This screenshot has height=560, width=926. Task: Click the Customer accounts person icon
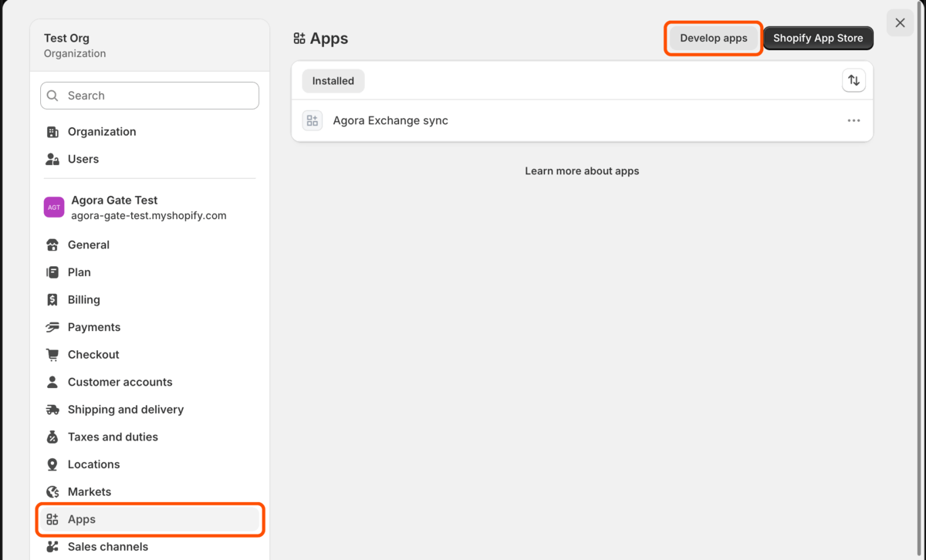[52, 382]
